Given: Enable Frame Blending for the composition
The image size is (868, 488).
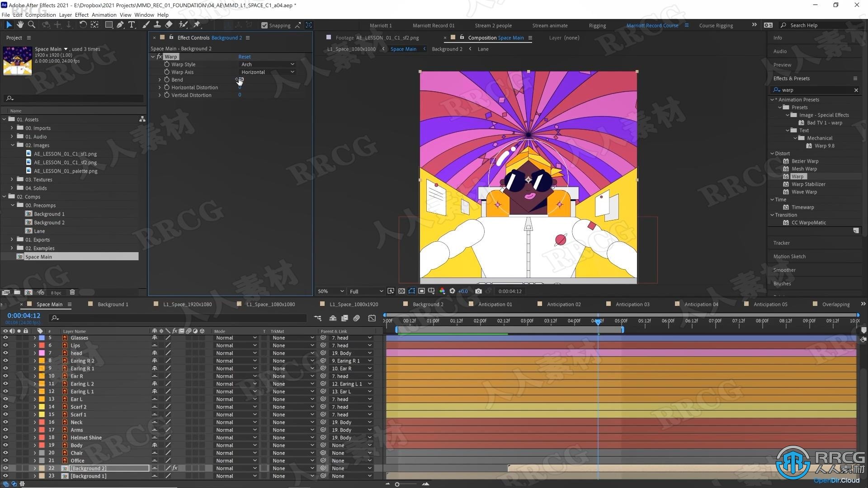Looking at the screenshot, I should tap(344, 318).
